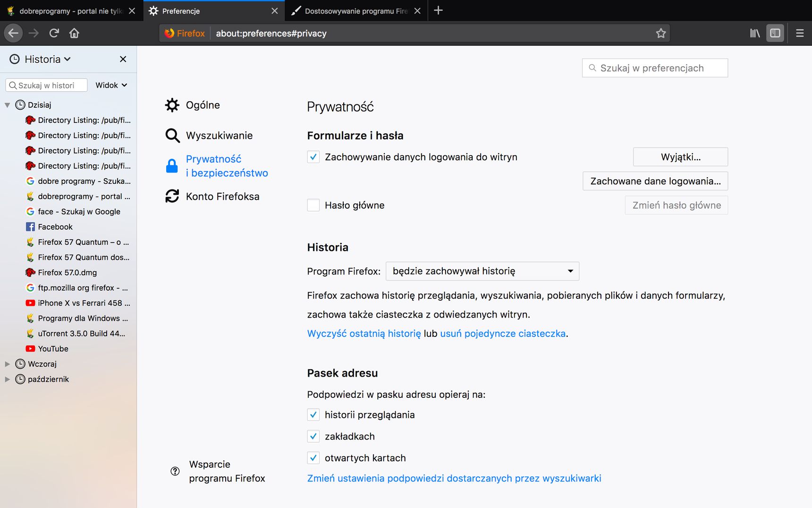This screenshot has height=508, width=812.
Task: Open the YouTube history entry
Action: pos(68,349)
